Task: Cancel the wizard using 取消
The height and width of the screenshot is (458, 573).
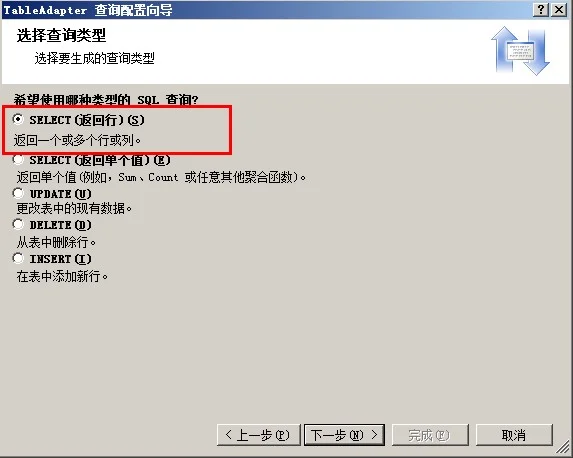Action: coord(514,435)
